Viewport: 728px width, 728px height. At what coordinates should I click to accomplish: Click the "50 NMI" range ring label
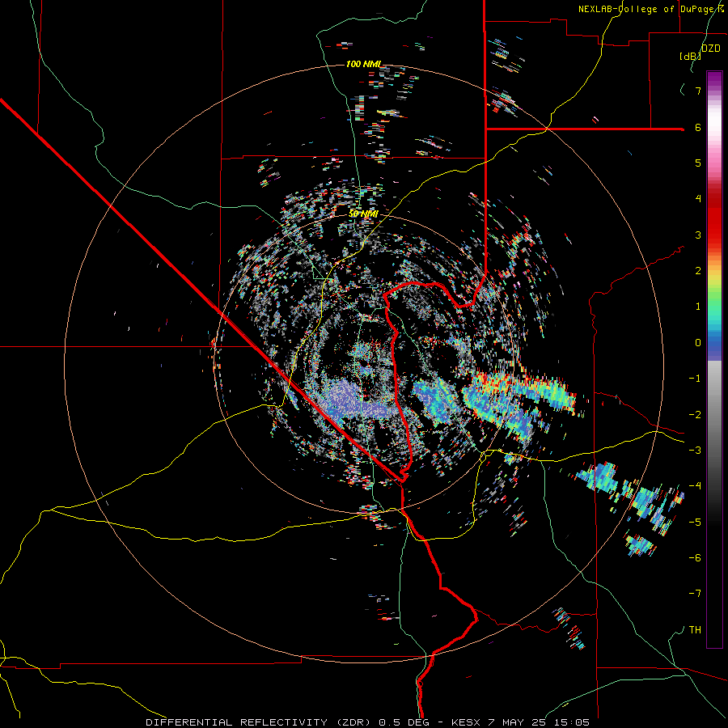[363, 214]
